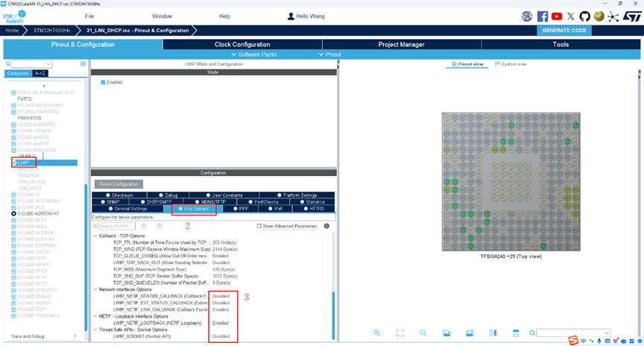This screenshot has width=644, height=346.
Task: Open the ST logo link
Action: (632, 16)
